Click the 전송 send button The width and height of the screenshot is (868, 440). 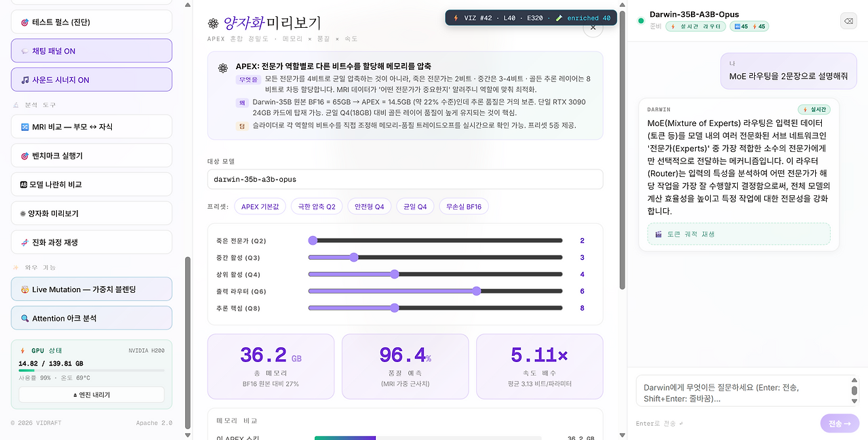click(840, 423)
